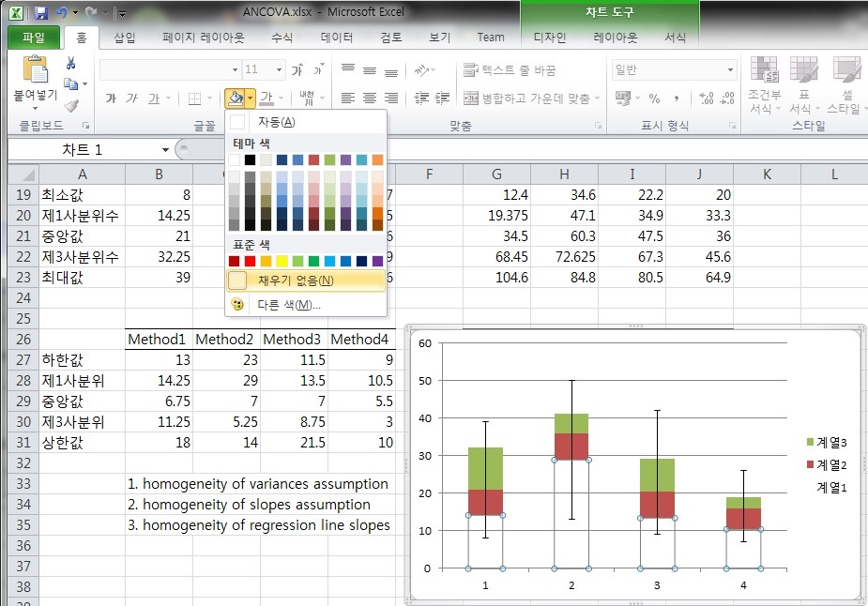Pick the standard yellow color swatch

pyautogui.click(x=282, y=261)
